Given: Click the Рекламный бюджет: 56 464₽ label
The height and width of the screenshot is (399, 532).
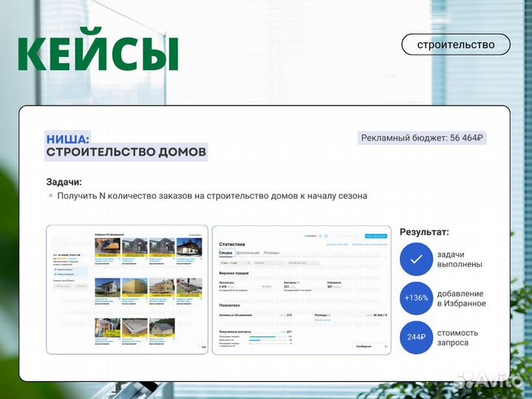Looking at the screenshot, I should [422, 137].
